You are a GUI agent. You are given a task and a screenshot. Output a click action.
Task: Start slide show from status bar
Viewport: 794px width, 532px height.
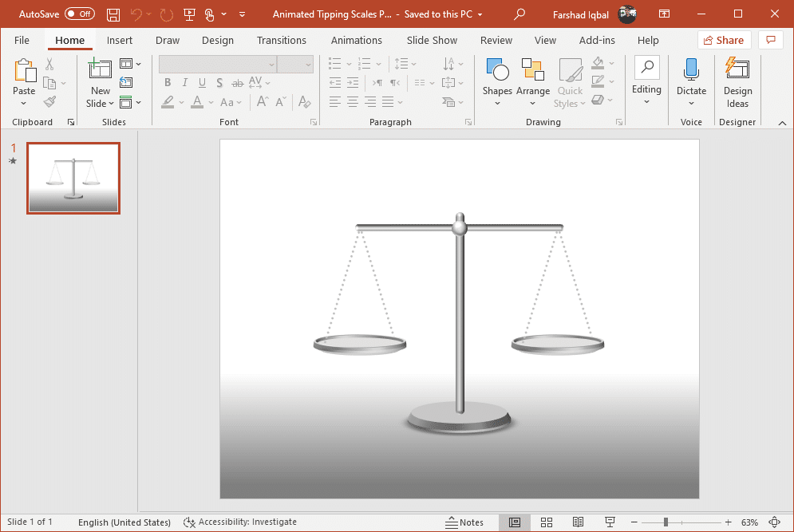[610, 522]
